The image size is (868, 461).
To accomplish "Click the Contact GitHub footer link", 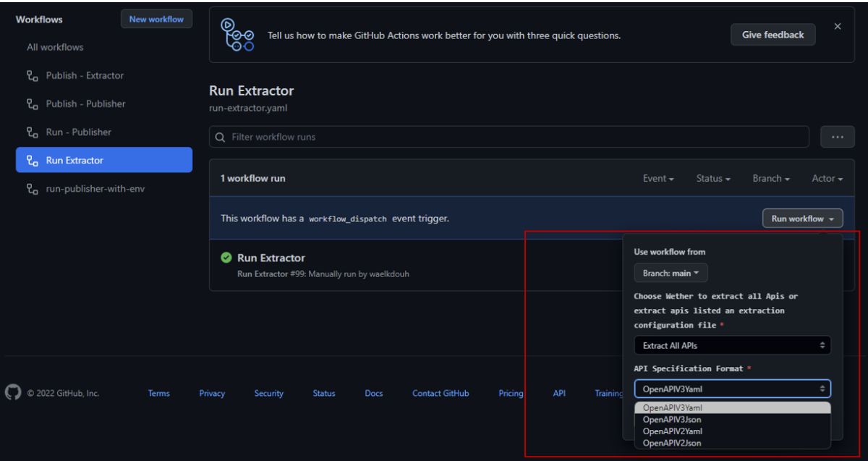I will [441, 394].
